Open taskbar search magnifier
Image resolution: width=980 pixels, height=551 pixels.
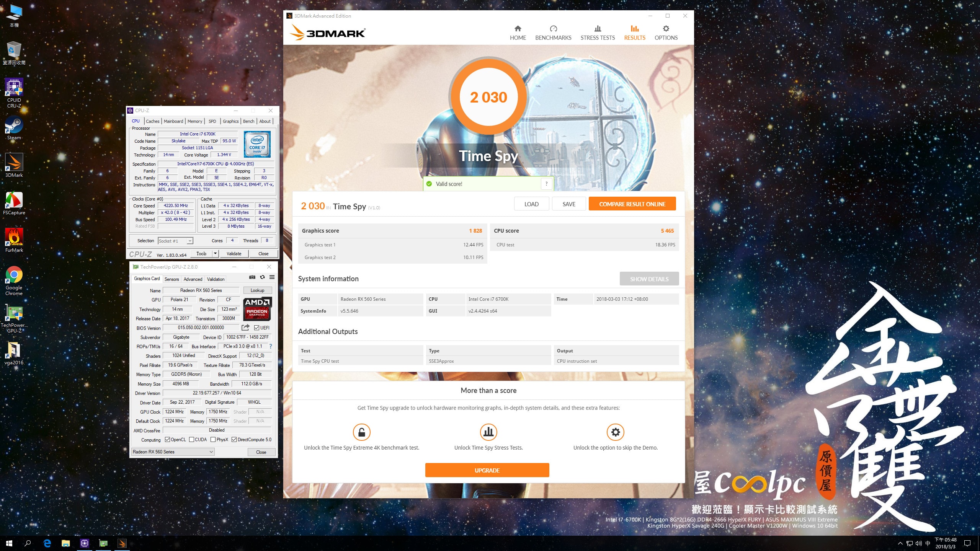pos(28,543)
